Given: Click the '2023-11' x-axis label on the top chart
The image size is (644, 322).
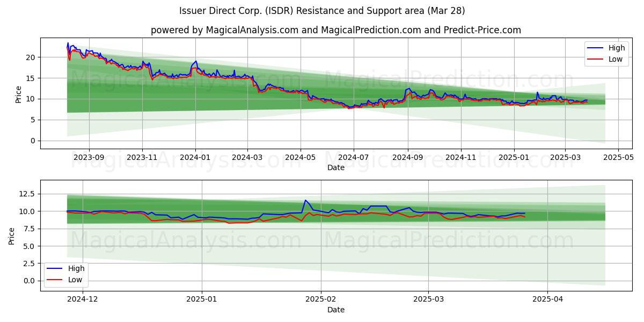Looking at the screenshot, I should tap(142, 158).
